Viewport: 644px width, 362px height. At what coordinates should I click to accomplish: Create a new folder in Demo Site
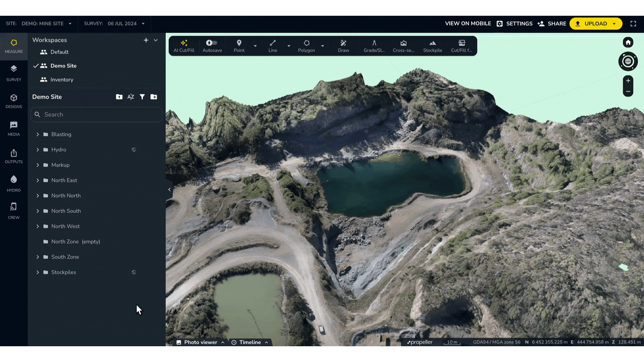154,97
